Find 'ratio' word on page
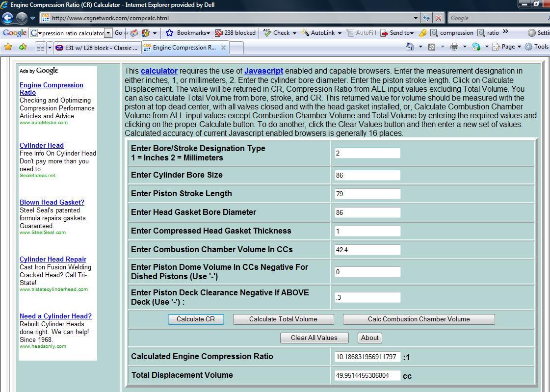The image size is (550, 392). coord(488,33)
